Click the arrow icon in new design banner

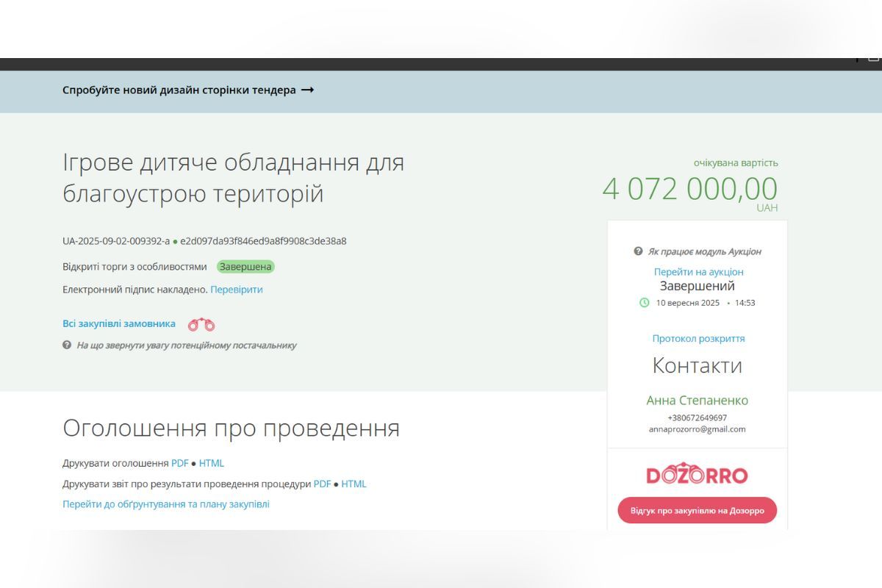(x=308, y=90)
